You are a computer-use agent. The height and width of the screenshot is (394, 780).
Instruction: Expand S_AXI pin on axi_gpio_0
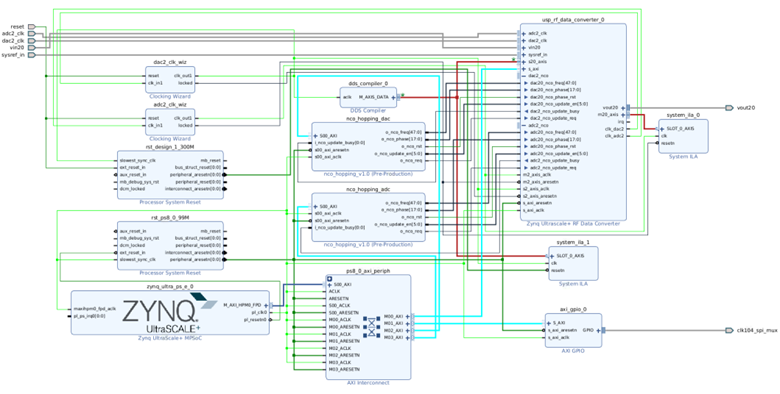(x=549, y=323)
